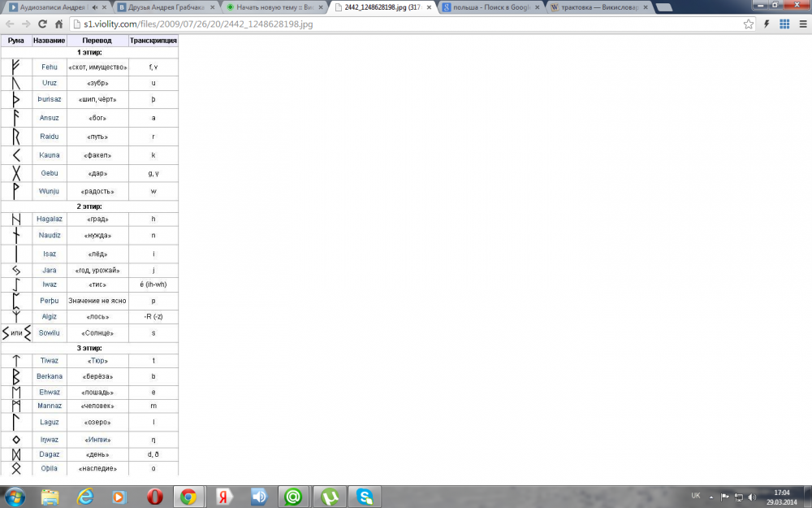Screen dimensions: 812x508
Task: Click the lightning bolt extension icon
Action: pos(767,24)
